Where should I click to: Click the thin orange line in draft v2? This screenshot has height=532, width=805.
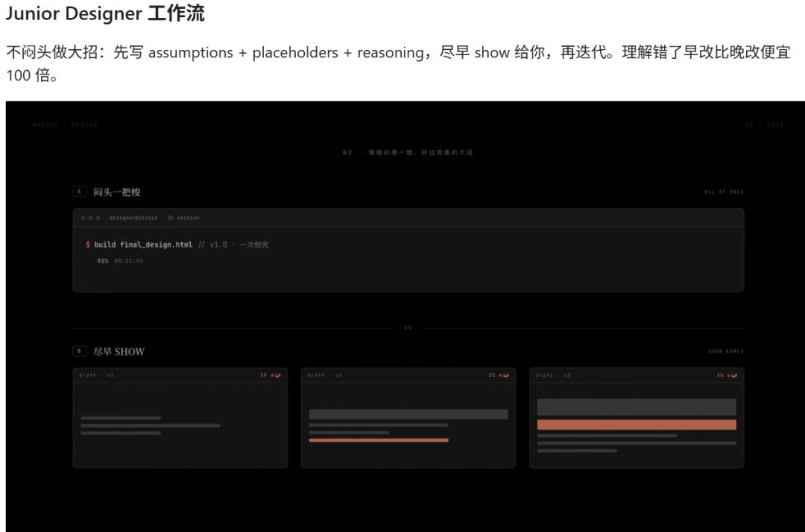pyautogui.click(x=379, y=440)
